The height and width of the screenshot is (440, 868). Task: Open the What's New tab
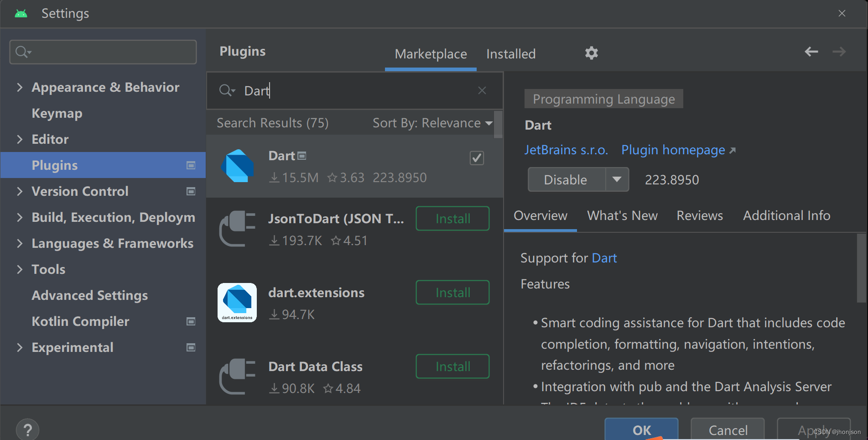pyautogui.click(x=622, y=215)
